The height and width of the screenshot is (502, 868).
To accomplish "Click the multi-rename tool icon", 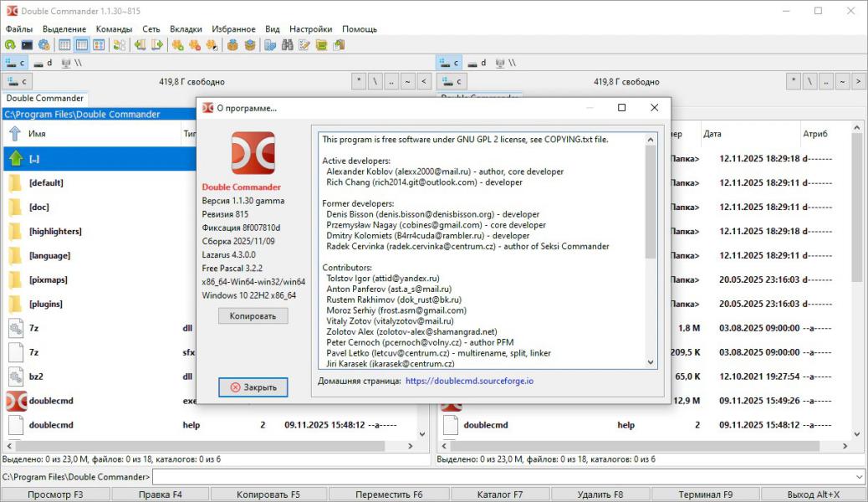I will [304, 45].
